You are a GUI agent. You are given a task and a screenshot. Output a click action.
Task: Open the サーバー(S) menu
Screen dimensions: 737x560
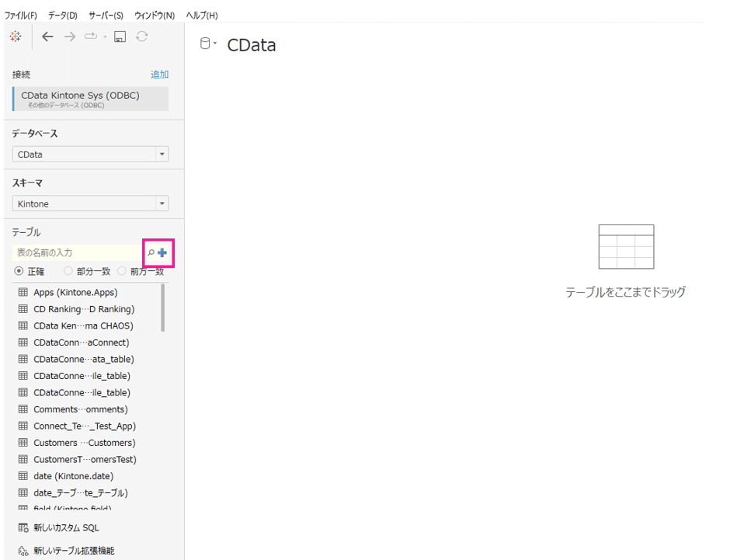click(106, 16)
